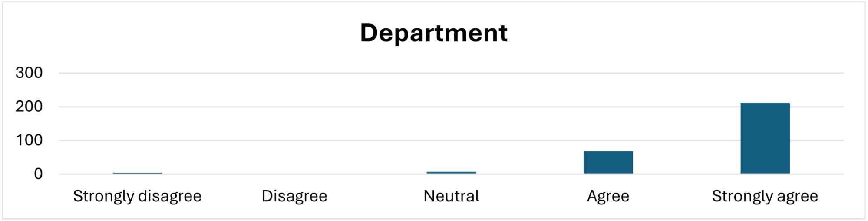868x221 pixels.
Task: Click blank chart area left of title
Action: point(174,33)
